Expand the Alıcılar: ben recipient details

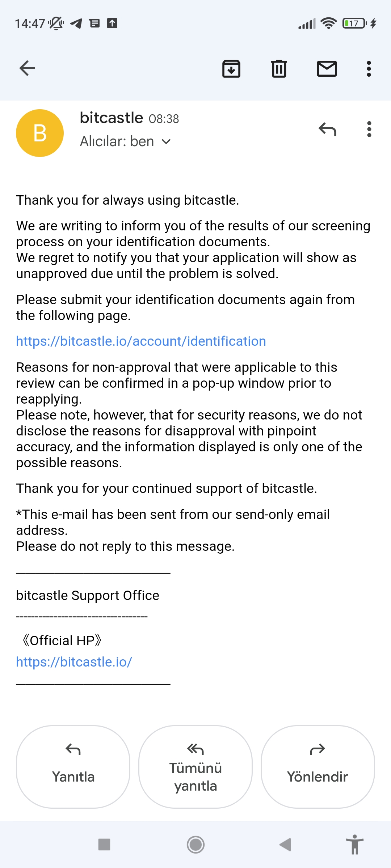pos(125,141)
